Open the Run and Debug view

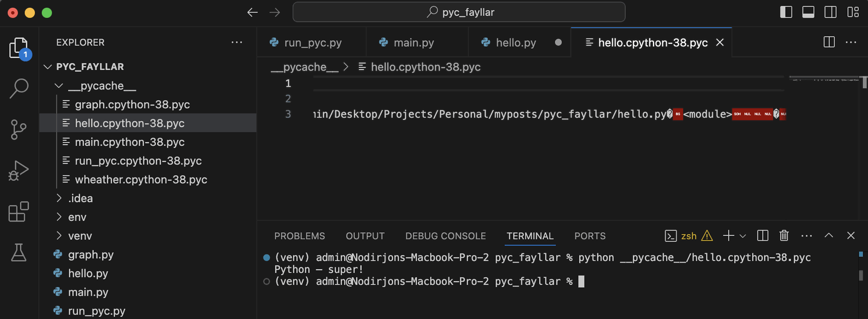pyautogui.click(x=19, y=171)
